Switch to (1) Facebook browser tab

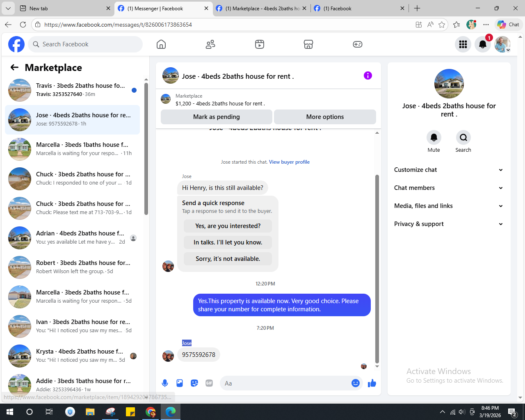coord(359,8)
